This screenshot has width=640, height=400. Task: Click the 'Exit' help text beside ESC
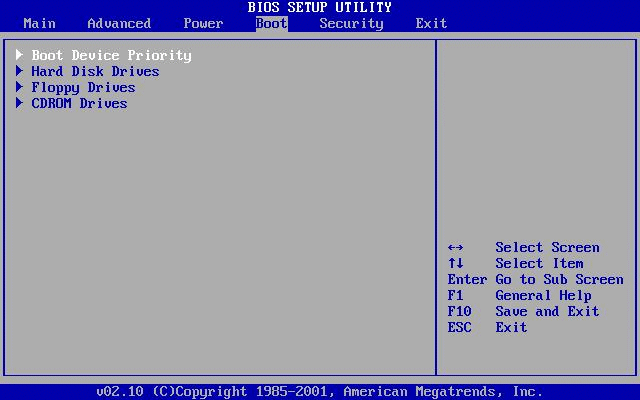click(x=511, y=327)
